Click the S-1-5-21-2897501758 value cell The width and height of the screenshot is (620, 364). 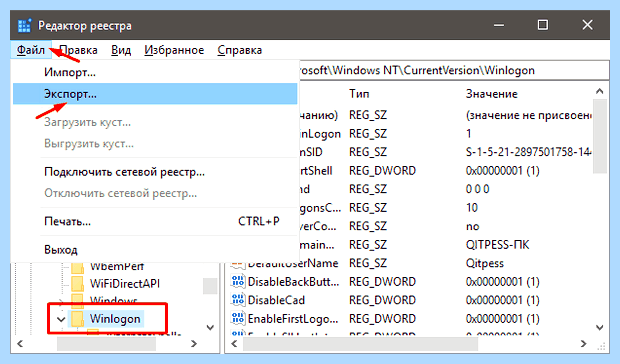[x=529, y=152]
